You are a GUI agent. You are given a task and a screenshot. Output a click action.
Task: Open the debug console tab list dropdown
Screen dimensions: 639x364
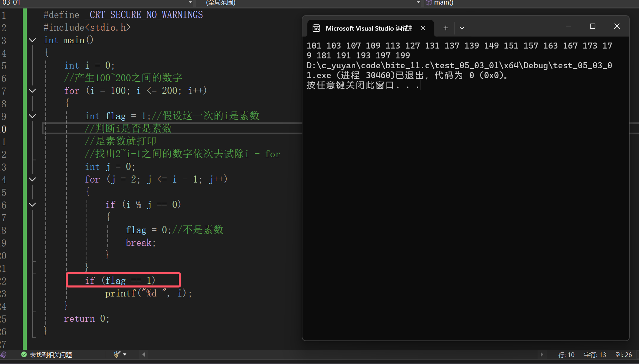462,28
